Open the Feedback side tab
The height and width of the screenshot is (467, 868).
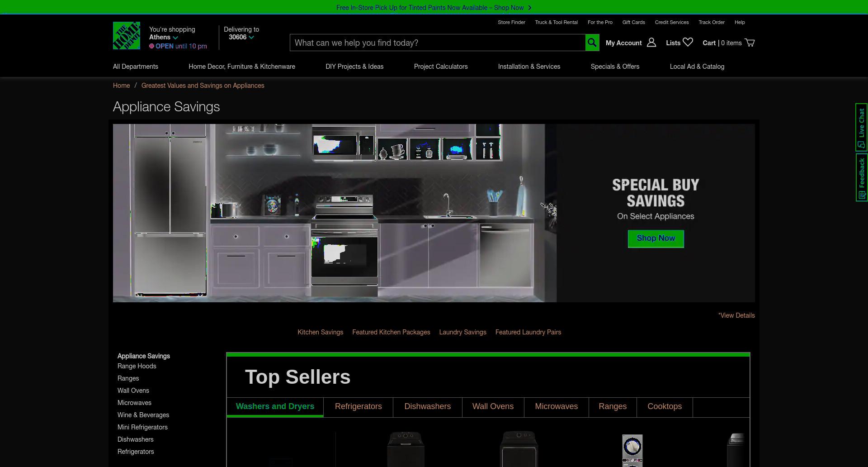pos(861,177)
